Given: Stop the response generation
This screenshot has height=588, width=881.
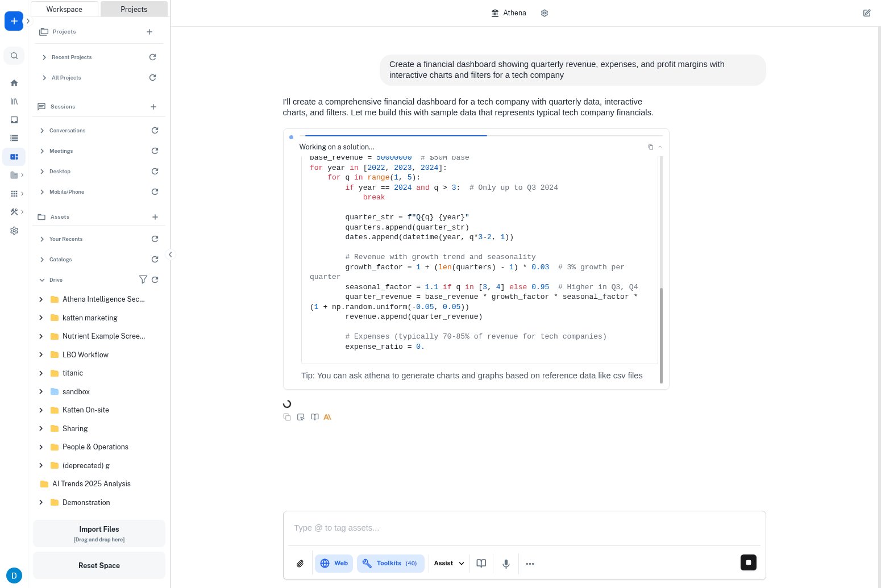Looking at the screenshot, I should [749, 562].
